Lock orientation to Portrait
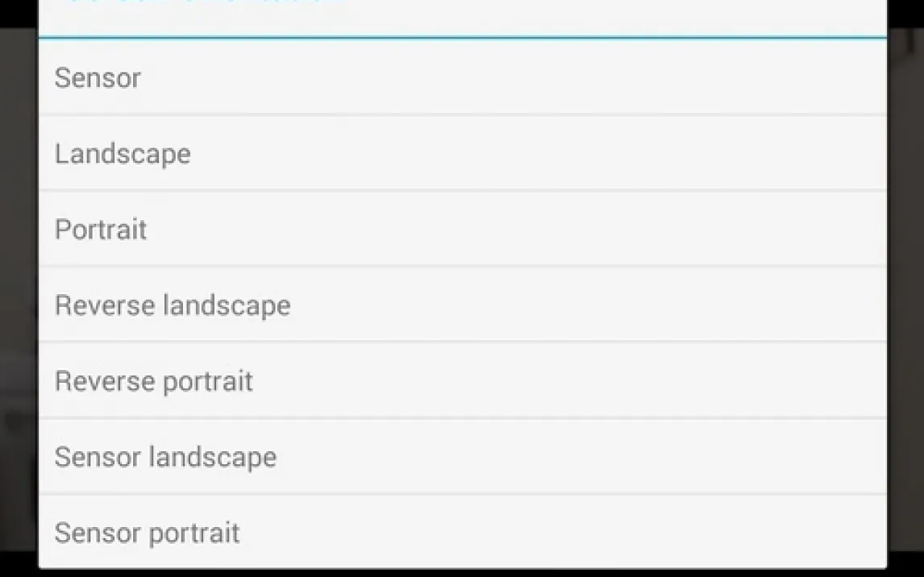Image resolution: width=924 pixels, height=577 pixels. (462, 229)
